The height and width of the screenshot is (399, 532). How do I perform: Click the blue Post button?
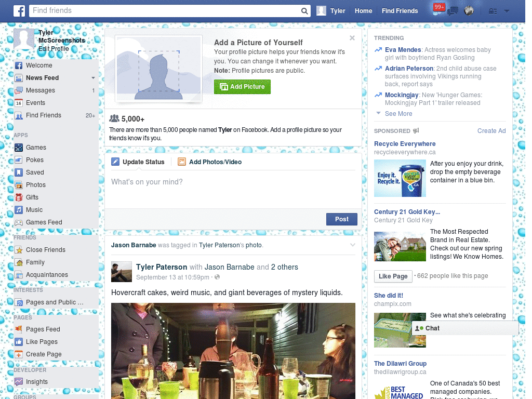point(342,219)
